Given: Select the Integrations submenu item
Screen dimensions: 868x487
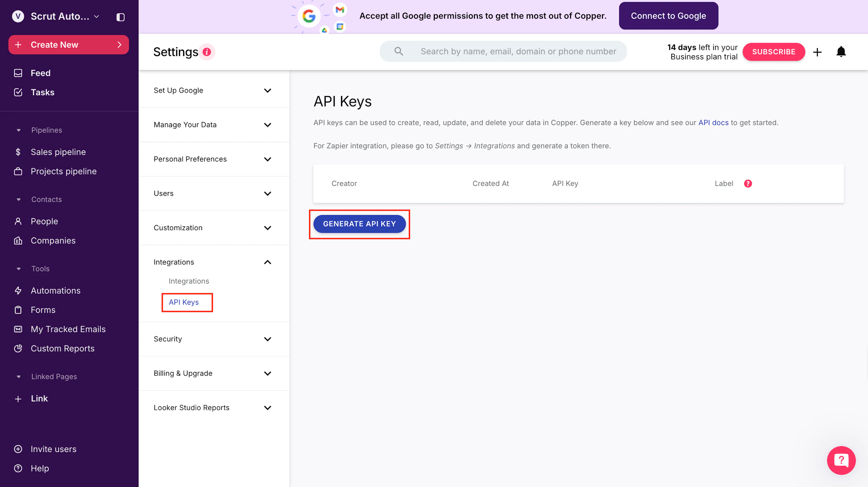Looking at the screenshot, I should click(189, 281).
